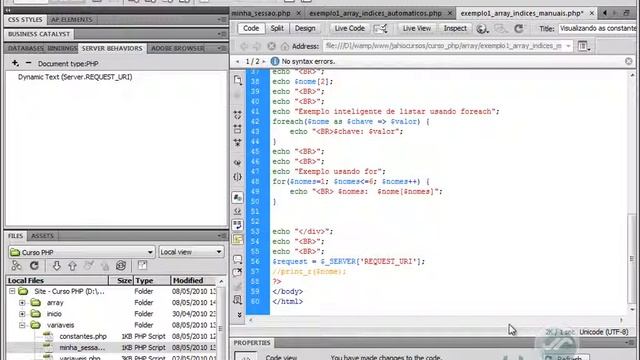
Task: Go to next syntax message arrow
Action: click(x=264, y=61)
